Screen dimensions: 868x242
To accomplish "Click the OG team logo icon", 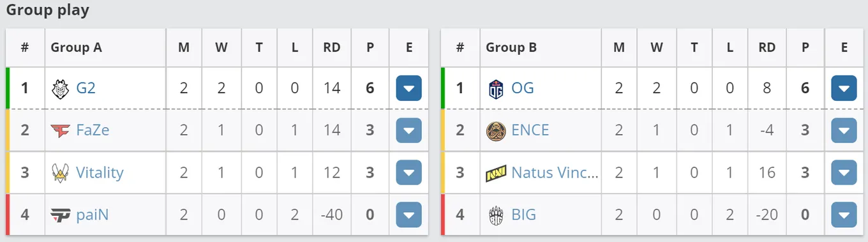I will point(496,88).
